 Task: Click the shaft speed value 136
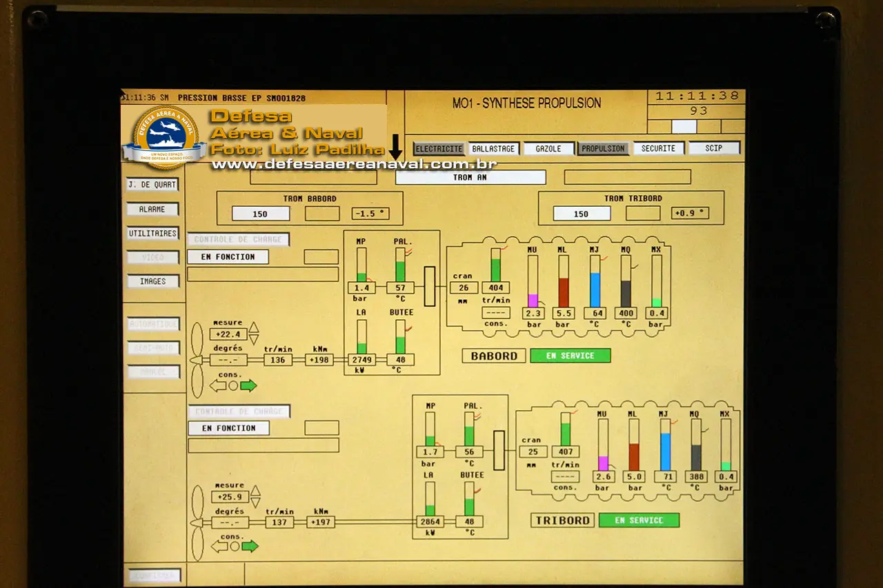pos(278,360)
